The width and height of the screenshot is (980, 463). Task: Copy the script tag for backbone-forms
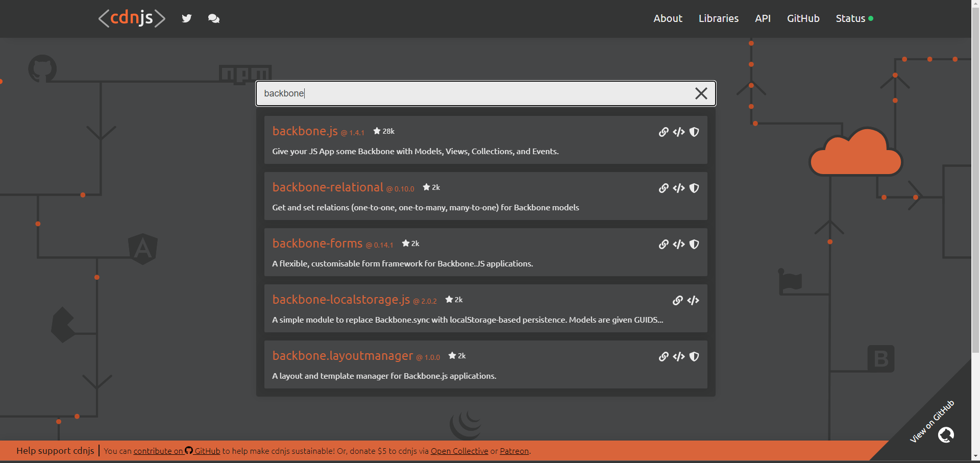pyautogui.click(x=678, y=244)
